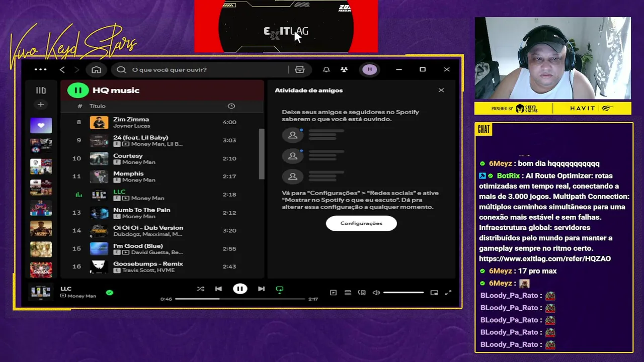This screenshot has height=362, width=644.
Task: Seek within the song progress bar
Action: (x=240, y=299)
